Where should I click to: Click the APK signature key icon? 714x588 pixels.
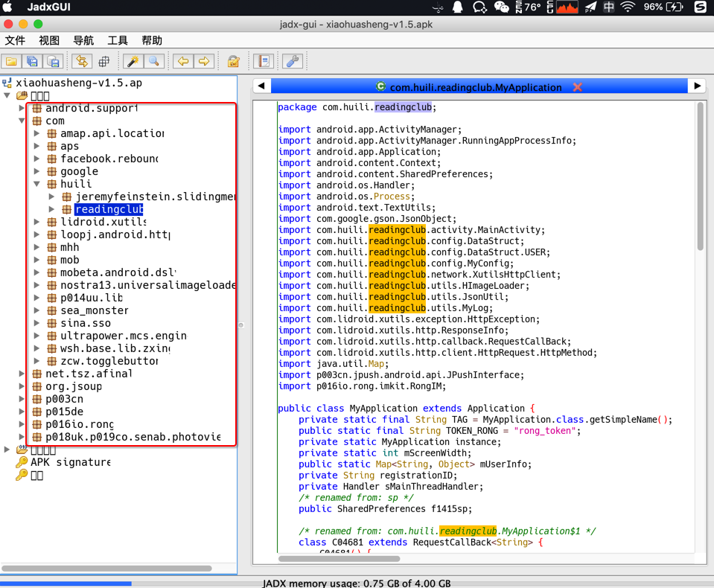[x=21, y=462]
